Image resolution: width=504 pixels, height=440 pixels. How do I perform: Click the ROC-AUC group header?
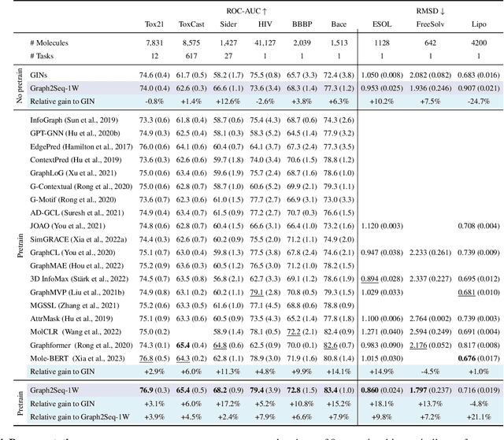tap(237, 9)
